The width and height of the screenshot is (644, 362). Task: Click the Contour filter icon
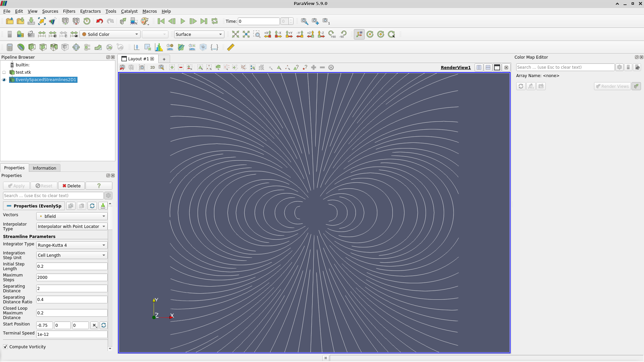click(x=21, y=47)
